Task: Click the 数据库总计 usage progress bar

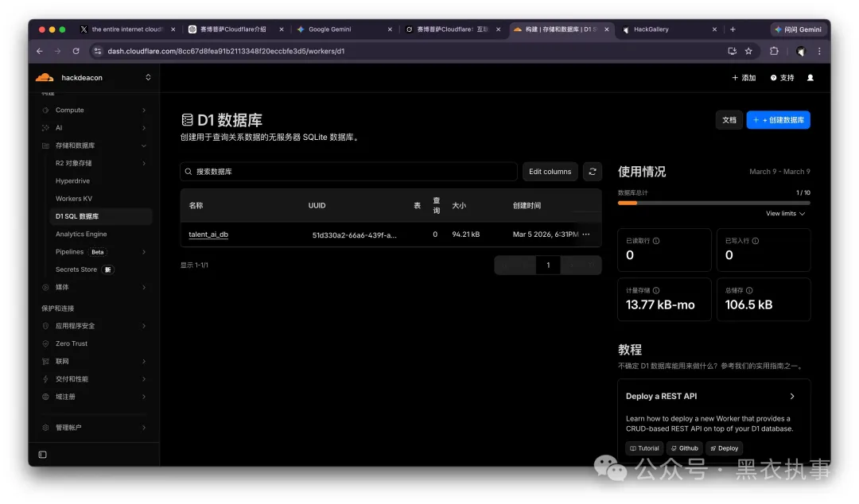Action: pyautogui.click(x=713, y=203)
